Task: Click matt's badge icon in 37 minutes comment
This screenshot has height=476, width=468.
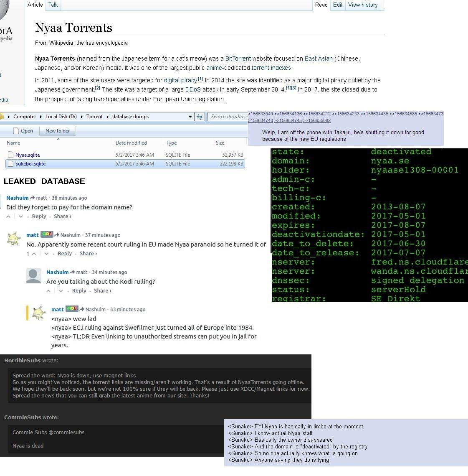Action: point(47,234)
